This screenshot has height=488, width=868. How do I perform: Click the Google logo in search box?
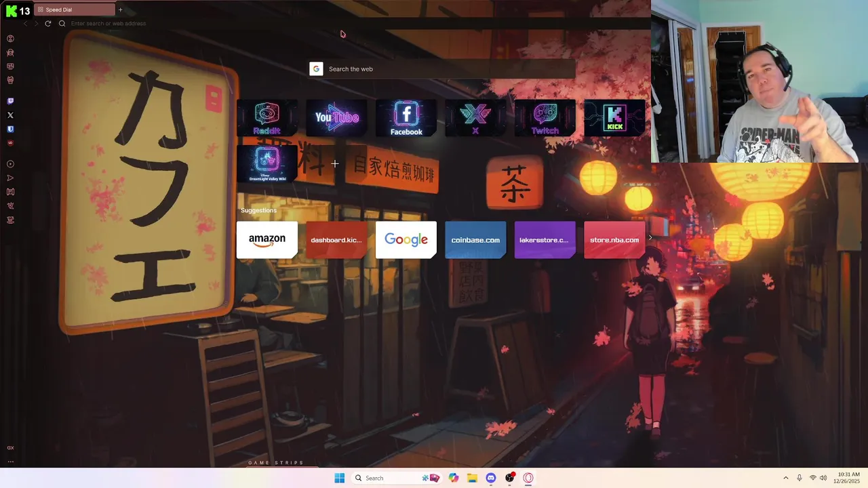pyautogui.click(x=316, y=69)
